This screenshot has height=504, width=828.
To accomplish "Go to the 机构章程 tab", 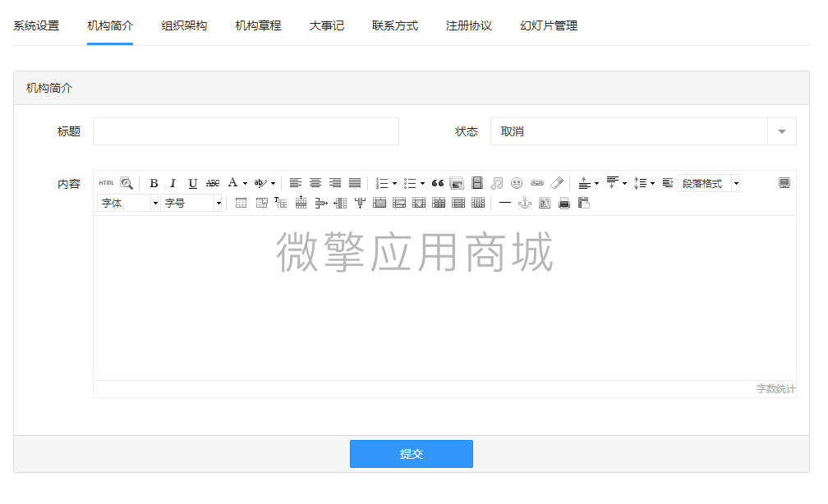I will click(x=258, y=25).
